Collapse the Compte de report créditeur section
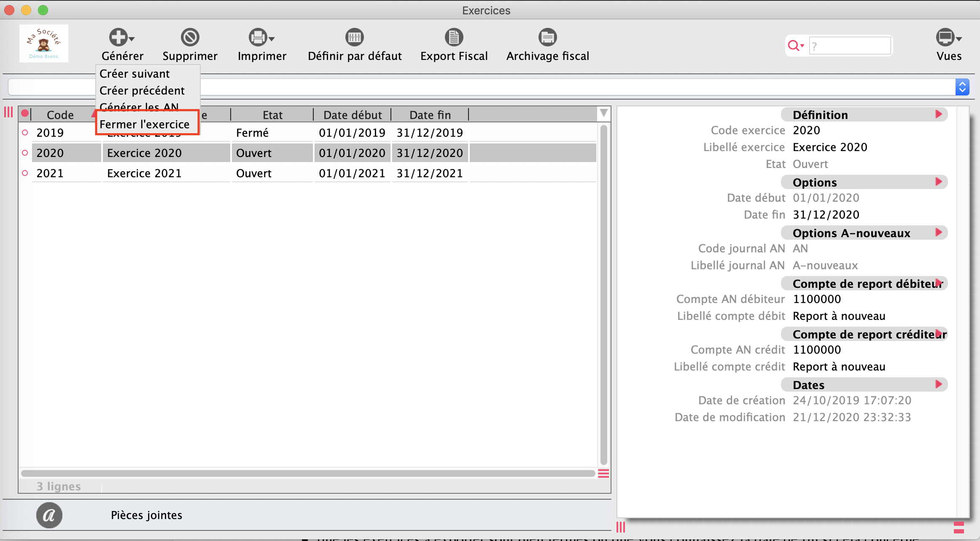 pyautogui.click(x=939, y=333)
